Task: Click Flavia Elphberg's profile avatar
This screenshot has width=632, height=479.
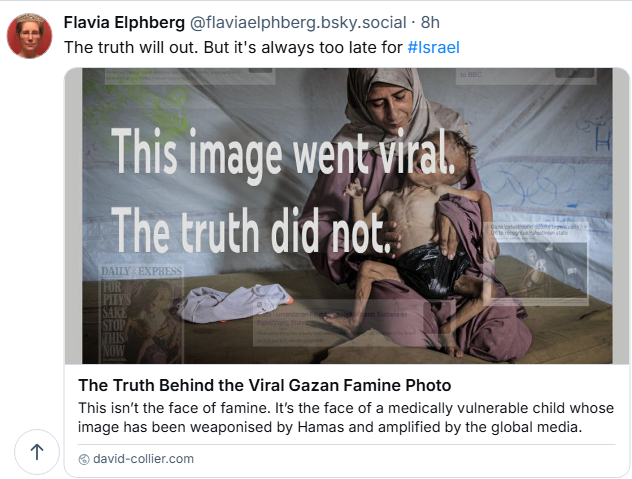Action: (30, 35)
